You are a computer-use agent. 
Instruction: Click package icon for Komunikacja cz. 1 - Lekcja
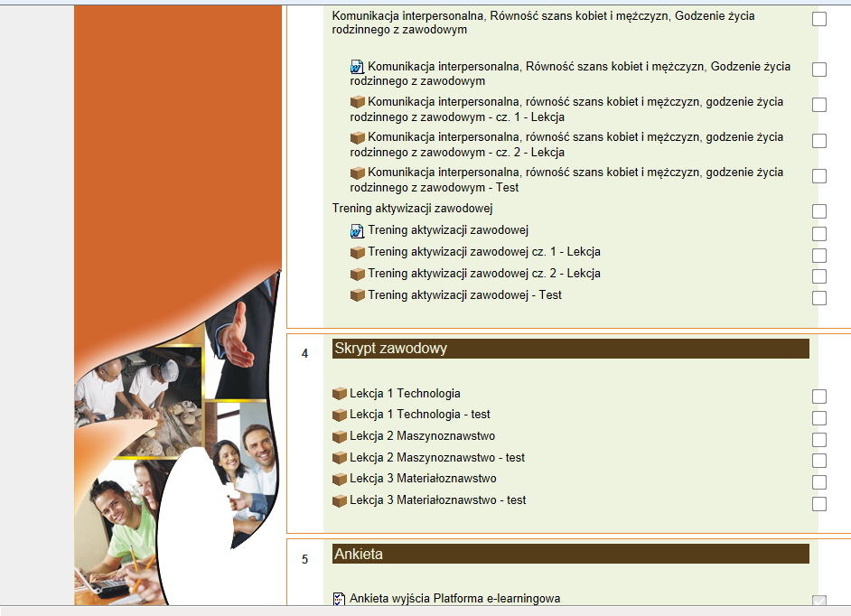click(357, 102)
